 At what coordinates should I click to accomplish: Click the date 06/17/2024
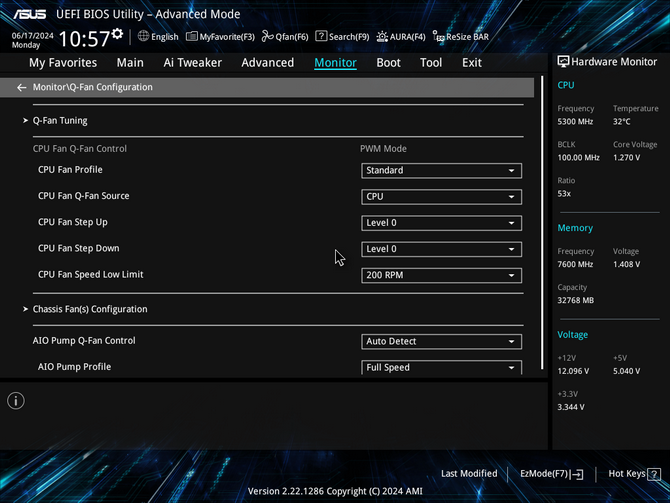coord(32,35)
